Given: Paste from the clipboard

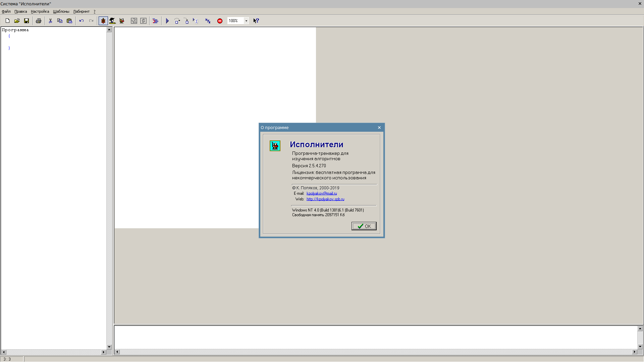Looking at the screenshot, I should click(x=69, y=21).
